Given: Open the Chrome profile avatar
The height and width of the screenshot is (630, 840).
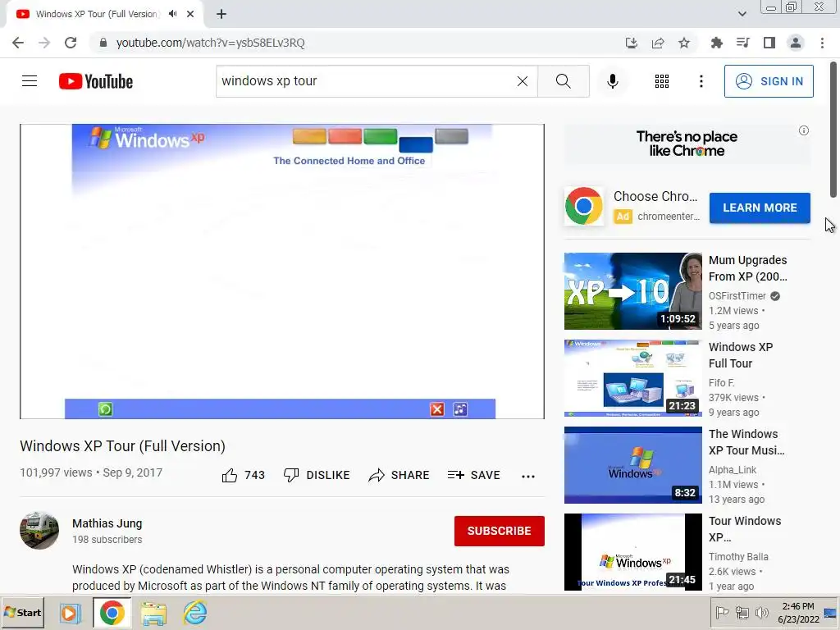Looking at the screenshot, I should tap(796, 43).
